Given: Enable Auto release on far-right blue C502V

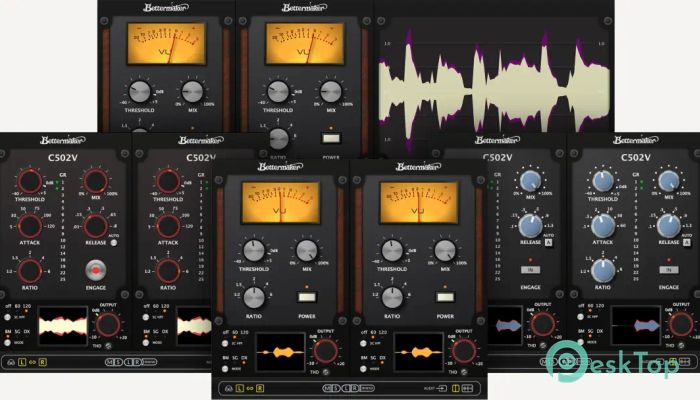Looking at the screenshot, I should click(689, 241).
